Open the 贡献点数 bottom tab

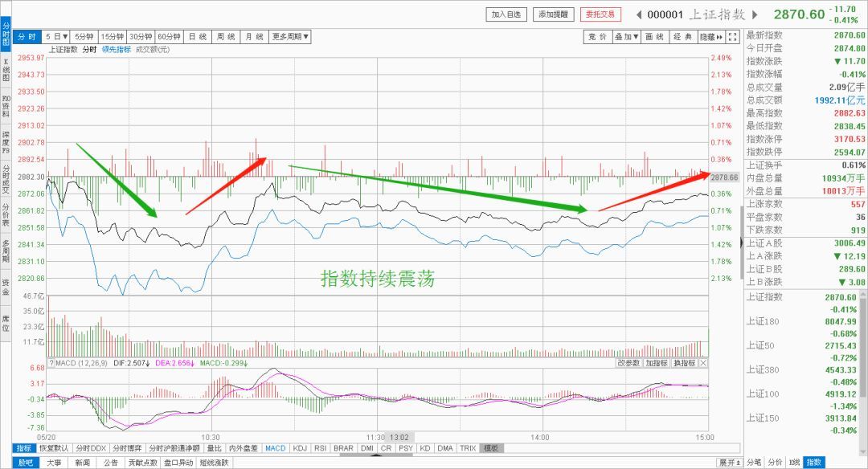coord(143,463)
